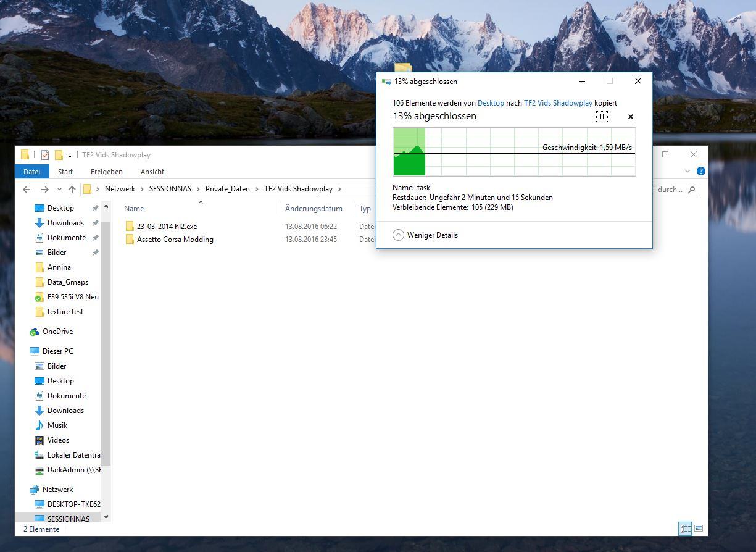Switch to large icons view in status bar

pyautogui.click(x=699, y=529)
